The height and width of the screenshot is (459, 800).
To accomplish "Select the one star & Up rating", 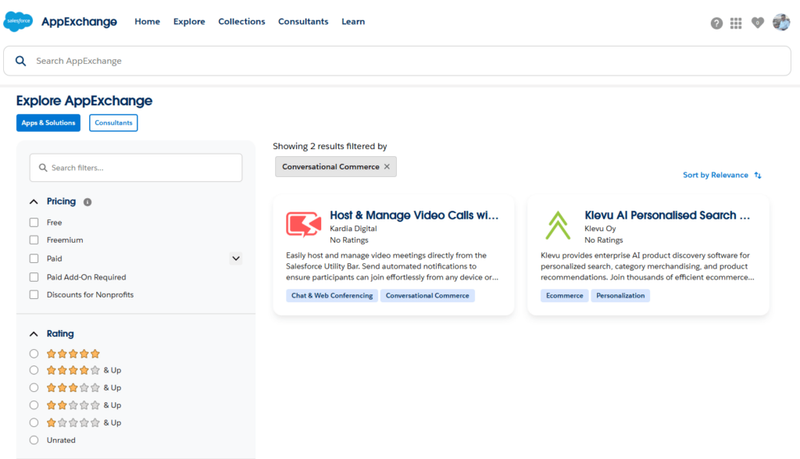I will 34,422.
